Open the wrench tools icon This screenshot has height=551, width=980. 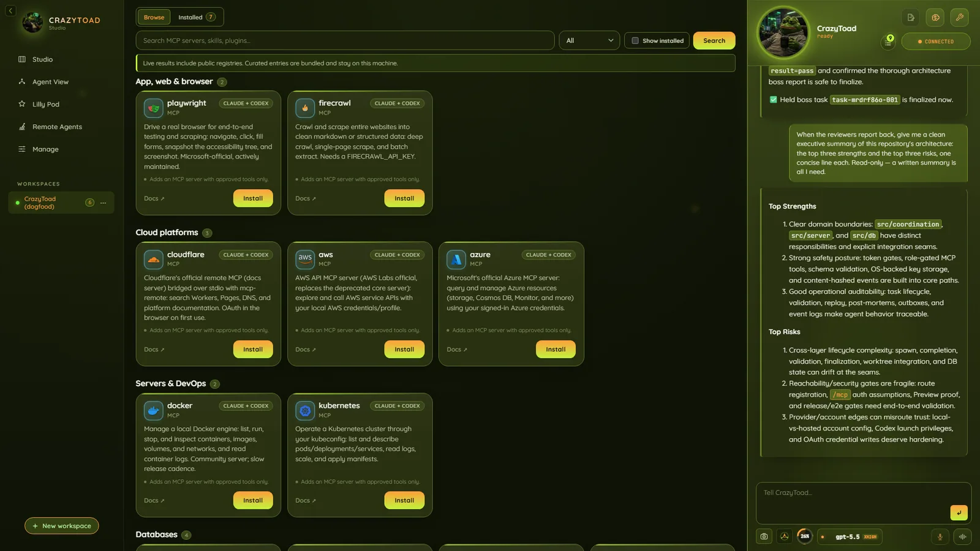click(x=960, y=18)
